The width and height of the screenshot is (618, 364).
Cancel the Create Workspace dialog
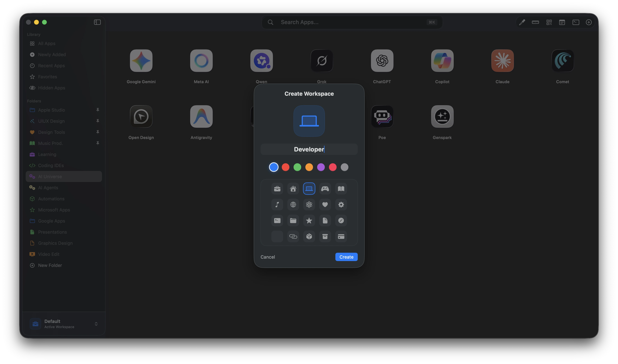click(x=268, y=257)
